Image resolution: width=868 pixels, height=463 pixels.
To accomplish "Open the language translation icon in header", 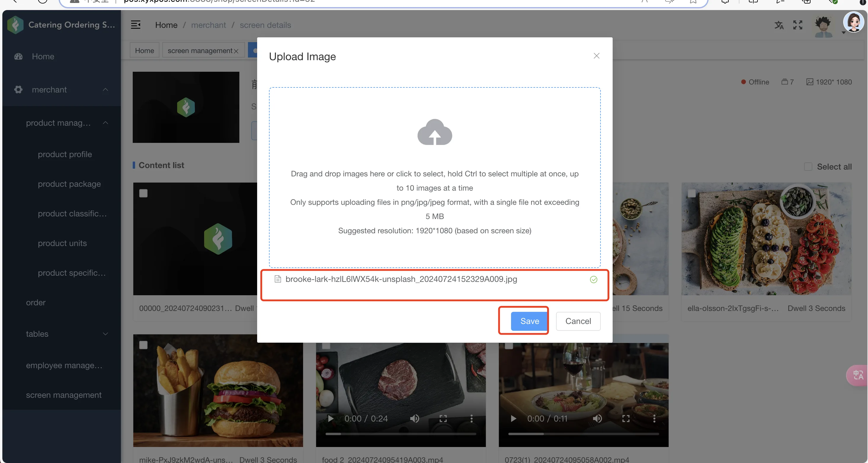I will pos(779,25).
